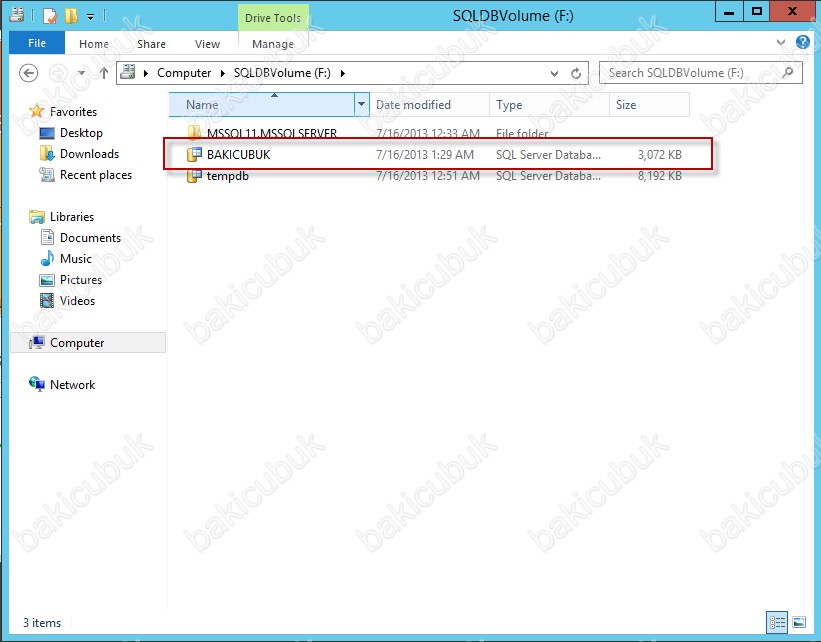Click the Search SQLDBVolume (F:) field

[x=700, y=73]
